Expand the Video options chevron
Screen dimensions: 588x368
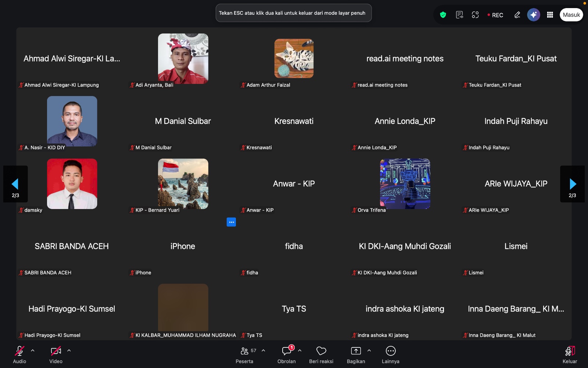tap(69, 351)
